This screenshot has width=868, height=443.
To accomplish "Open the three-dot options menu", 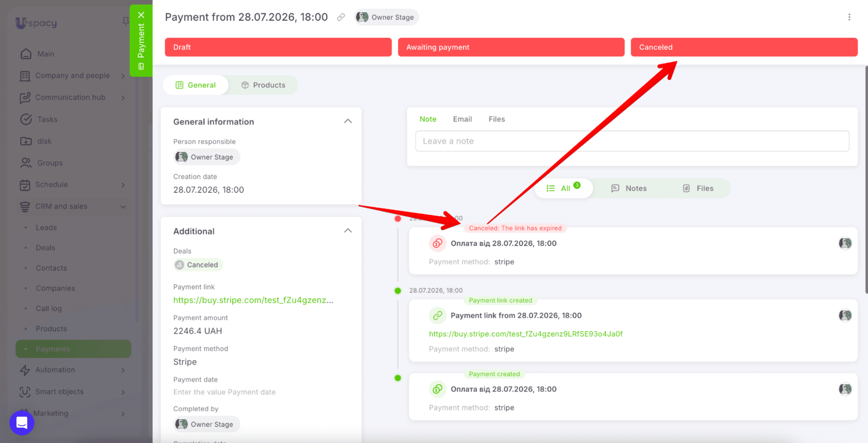I will point(849,17).
